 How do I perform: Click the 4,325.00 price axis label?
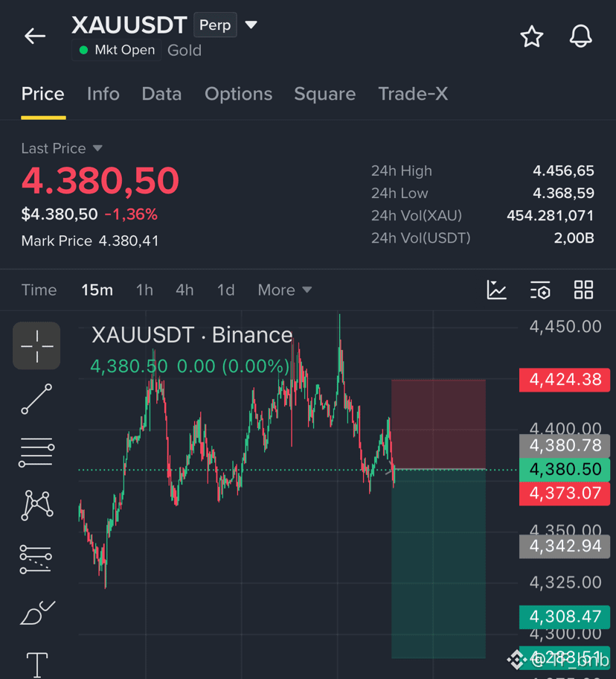click(x=565, y=582)
